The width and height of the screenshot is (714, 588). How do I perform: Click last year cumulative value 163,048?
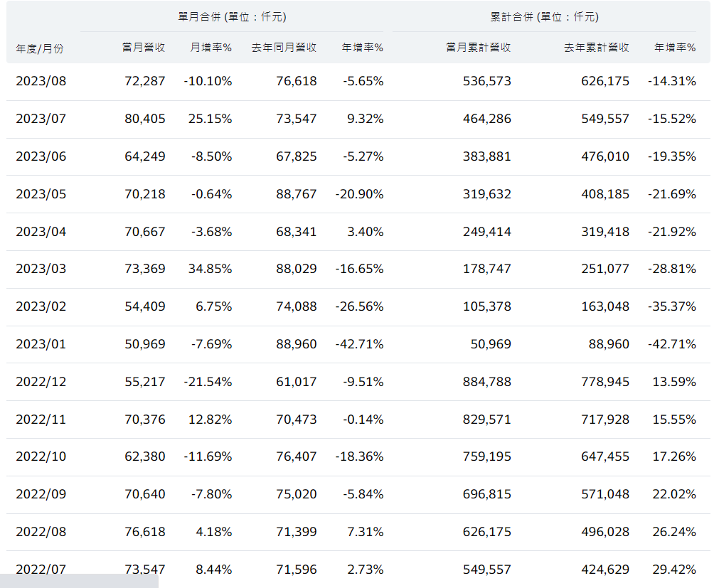605,306
